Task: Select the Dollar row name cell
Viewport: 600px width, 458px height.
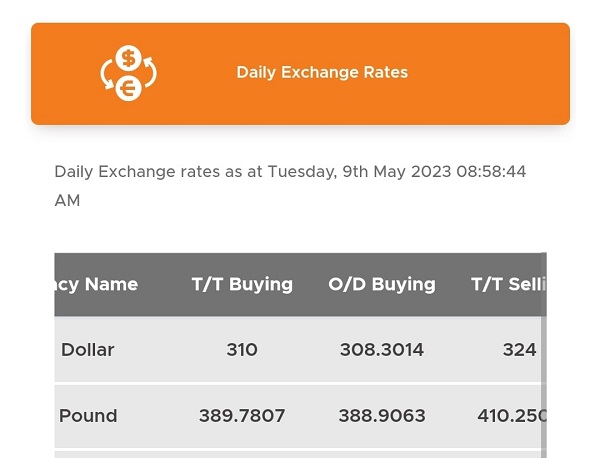Action: 88,350
